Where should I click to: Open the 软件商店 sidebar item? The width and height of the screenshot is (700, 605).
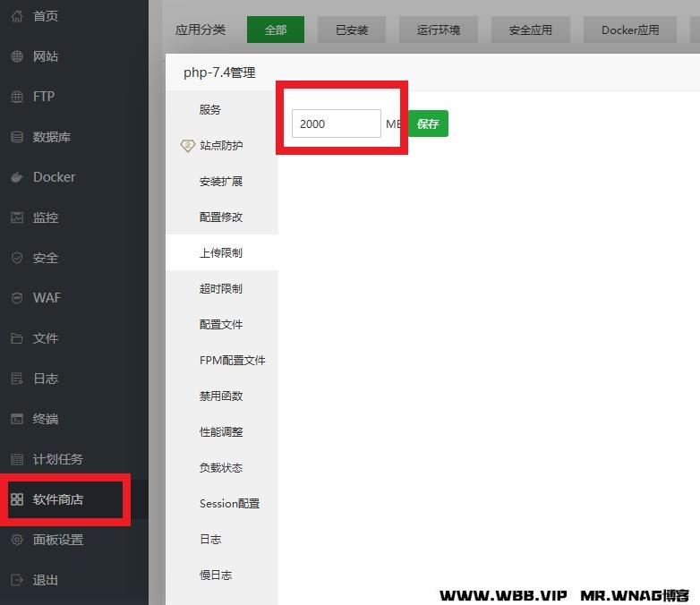[58, 499]
